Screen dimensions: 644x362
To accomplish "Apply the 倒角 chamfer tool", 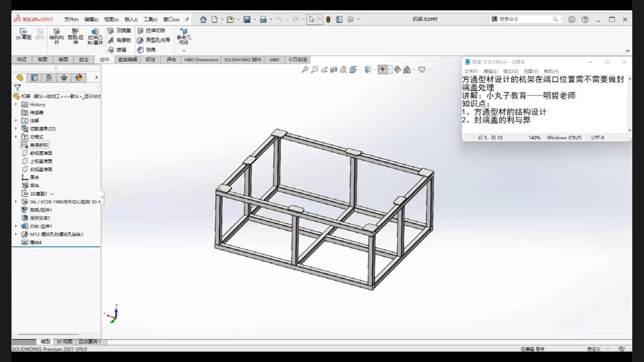I will [x=146, y=50].
